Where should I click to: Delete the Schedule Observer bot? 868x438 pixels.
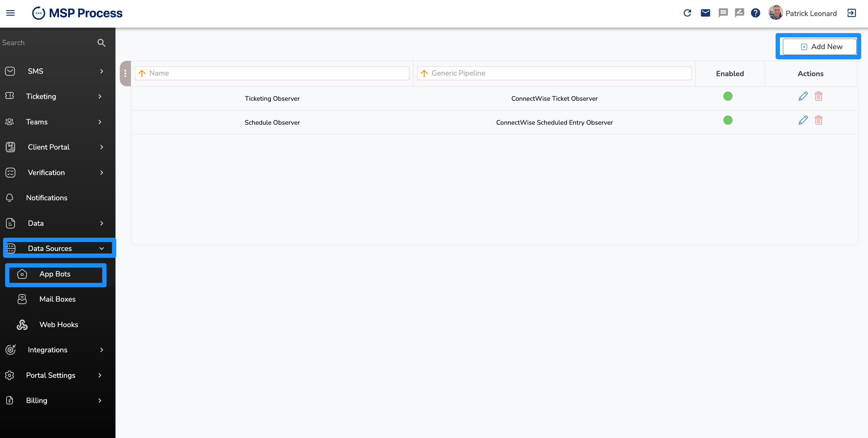click(x=818, y=120)
